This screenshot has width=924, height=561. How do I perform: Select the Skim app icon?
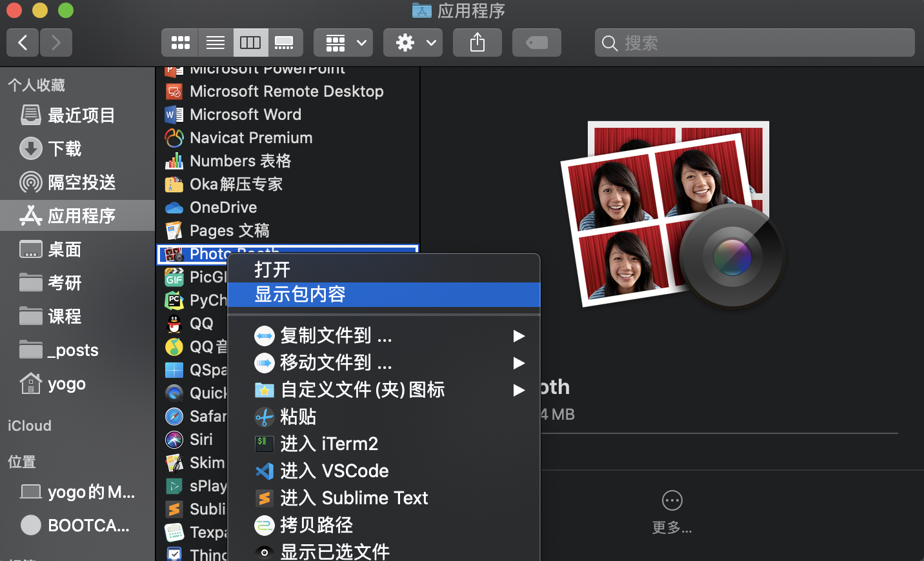[174, 463]
